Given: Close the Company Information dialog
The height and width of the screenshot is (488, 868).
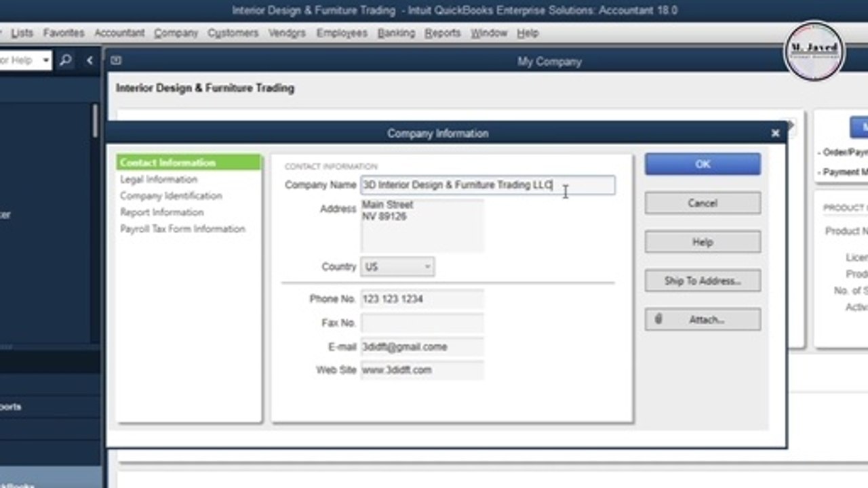Looking at the screenshot, I should (x=775, y=134).
